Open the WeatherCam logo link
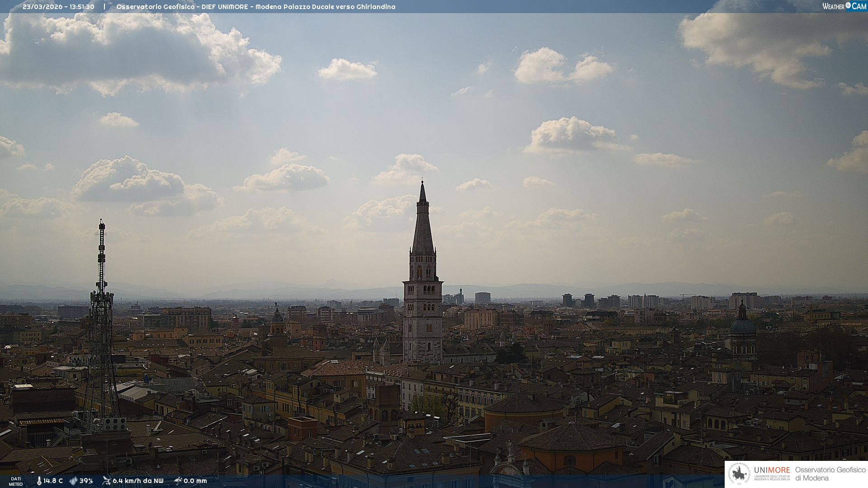868x488 pixels. coord(844,6)
